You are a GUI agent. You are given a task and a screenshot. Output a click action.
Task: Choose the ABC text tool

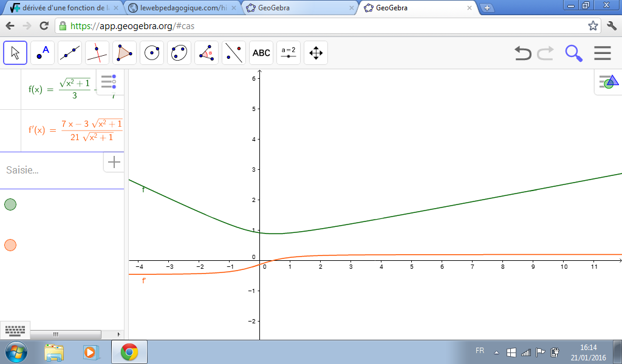click(261, 53)
